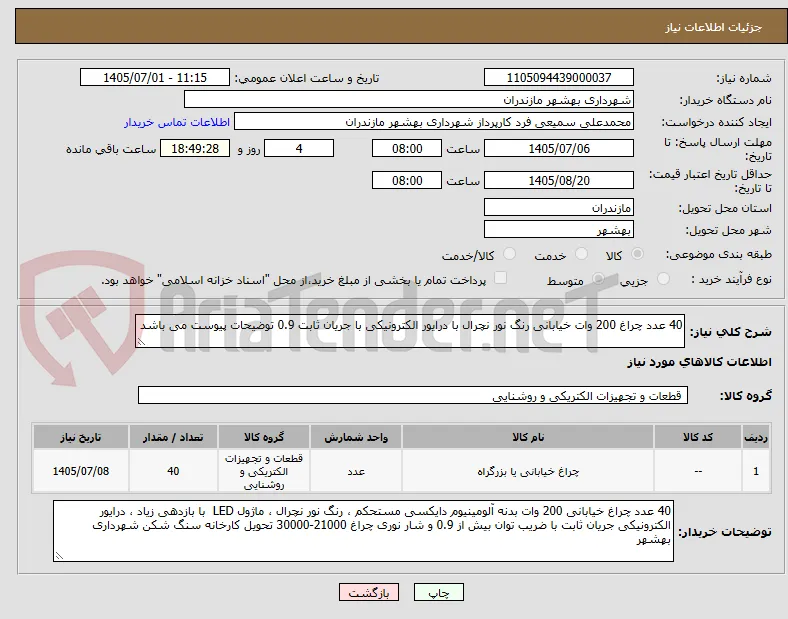Click the goods group cell in table row
This screenshot has width=788, height=619.
264,471
